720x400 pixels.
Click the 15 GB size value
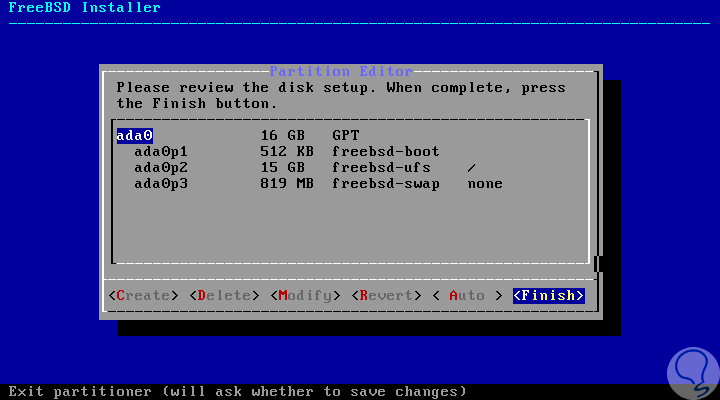click(x=282, y=168)
